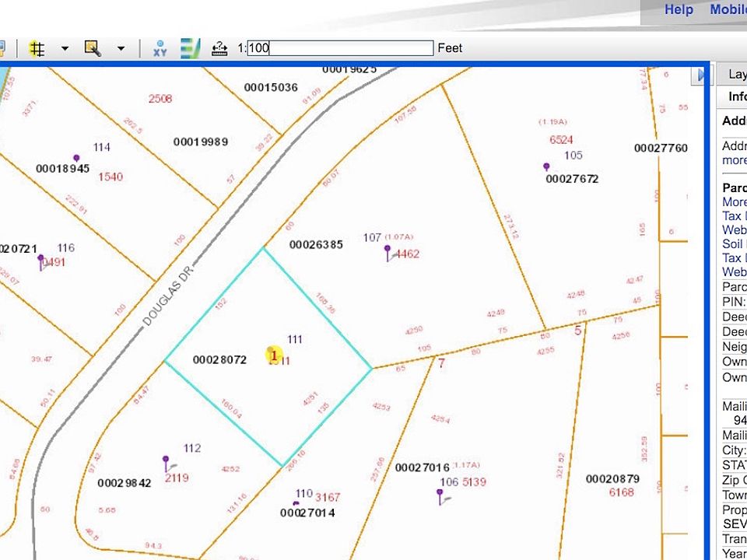Open the scale measurement icon beside 1:
Screen dimensions: 747x560
click(x=219, y=48)
